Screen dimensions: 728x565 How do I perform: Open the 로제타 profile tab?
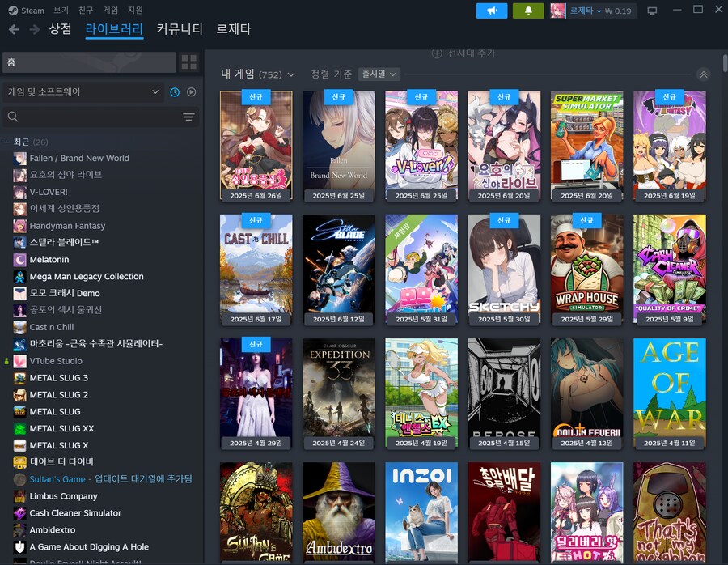(x=234, y=29)
